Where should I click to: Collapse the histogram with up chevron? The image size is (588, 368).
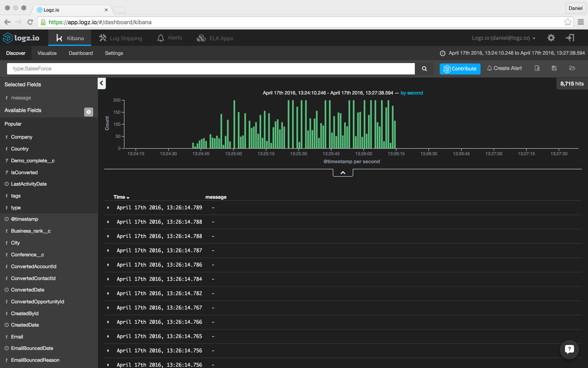(343, 173)
